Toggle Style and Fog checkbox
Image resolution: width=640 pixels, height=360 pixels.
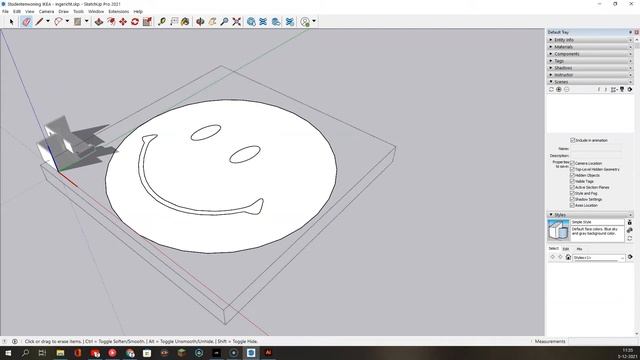[572, 193]
